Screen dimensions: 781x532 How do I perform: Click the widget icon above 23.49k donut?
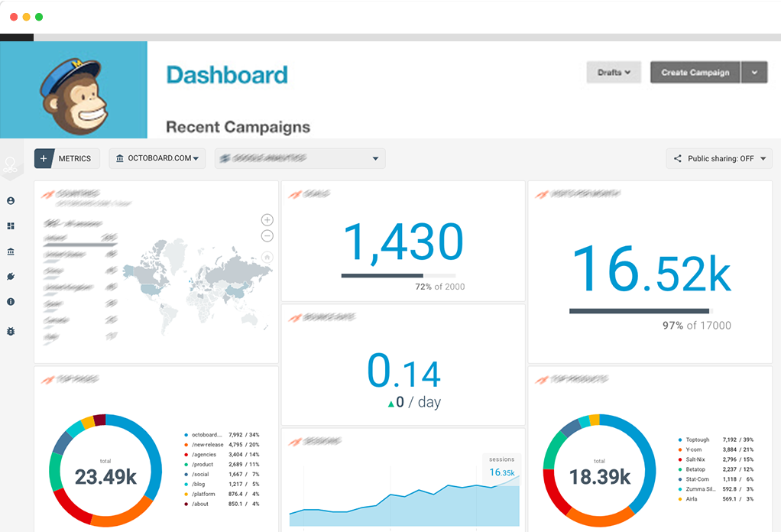pos(48,380)
